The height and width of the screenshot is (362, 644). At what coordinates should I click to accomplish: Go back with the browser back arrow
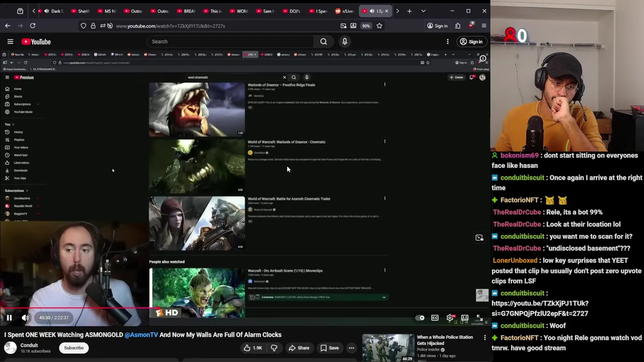pos(8,26)
